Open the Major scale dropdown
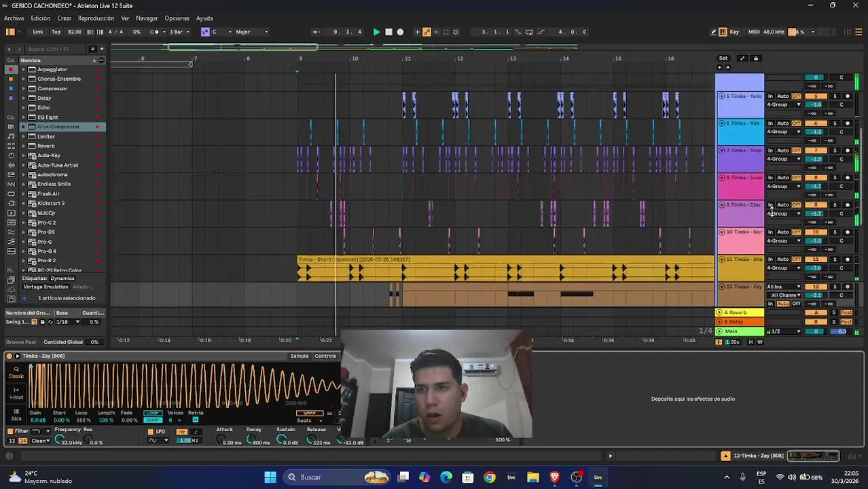 tap(251, 32)
